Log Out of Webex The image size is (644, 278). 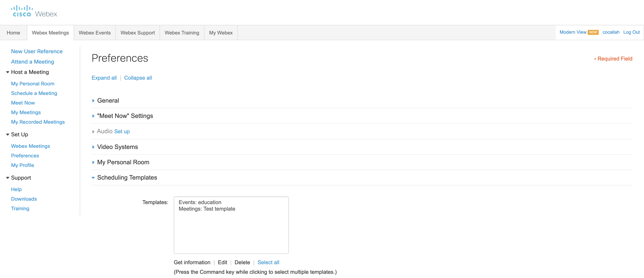click(x=631, y=32)
